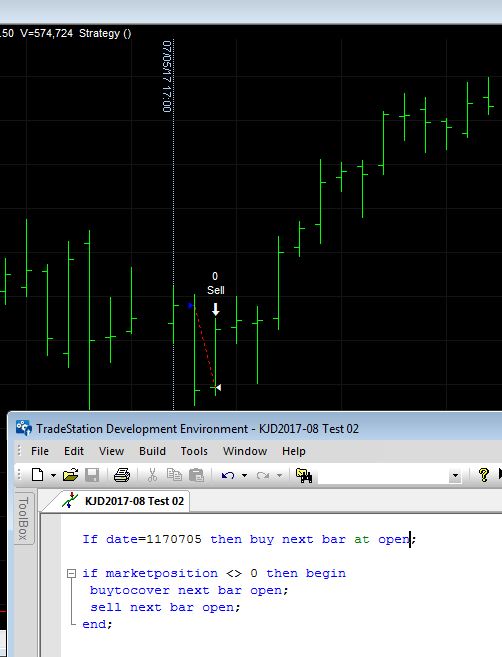Open a file with the folder icon
The width and height of the screenshot is (502, 657).
[70, 475]
